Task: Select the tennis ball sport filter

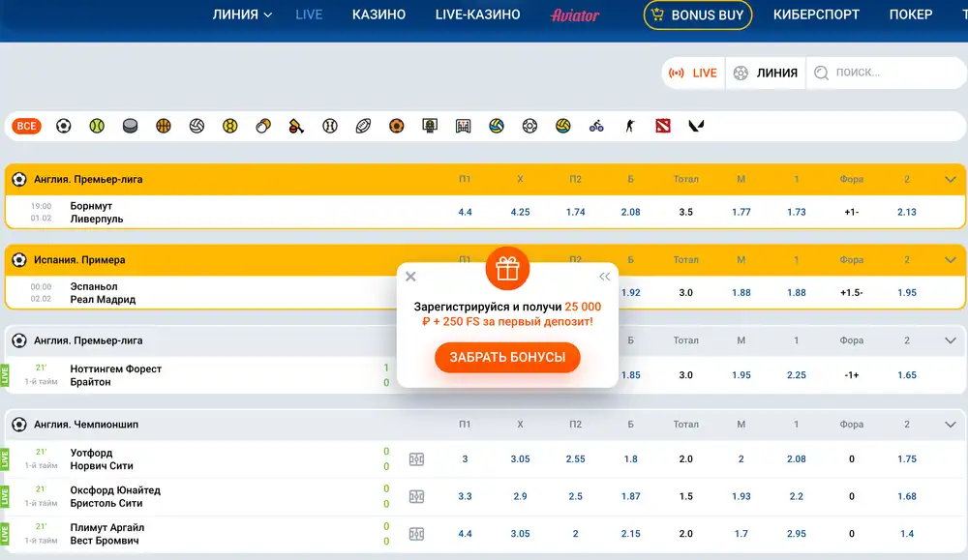Action: coord(97,126)
